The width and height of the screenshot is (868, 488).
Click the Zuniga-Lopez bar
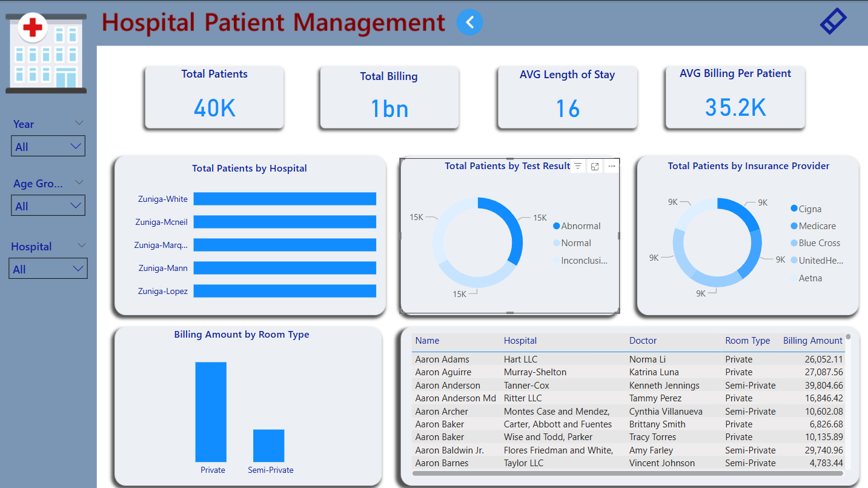click(285, 291)
